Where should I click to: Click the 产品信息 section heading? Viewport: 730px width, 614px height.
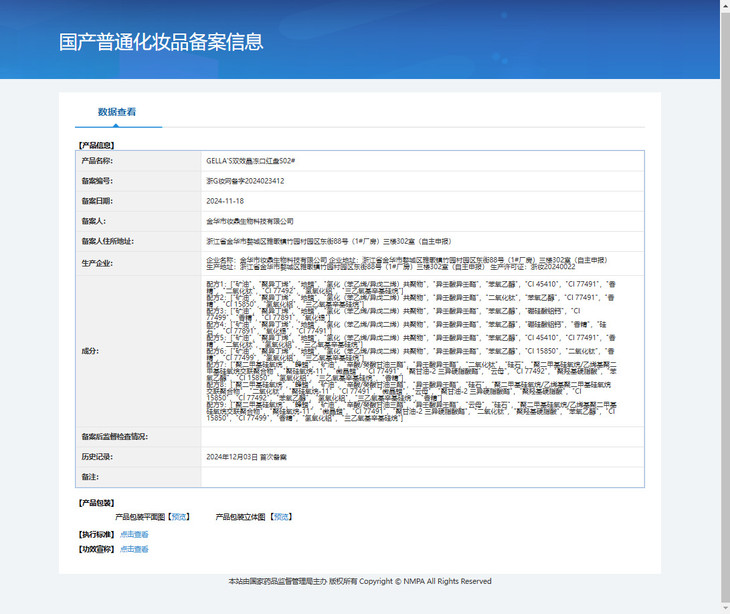point(96,145)
